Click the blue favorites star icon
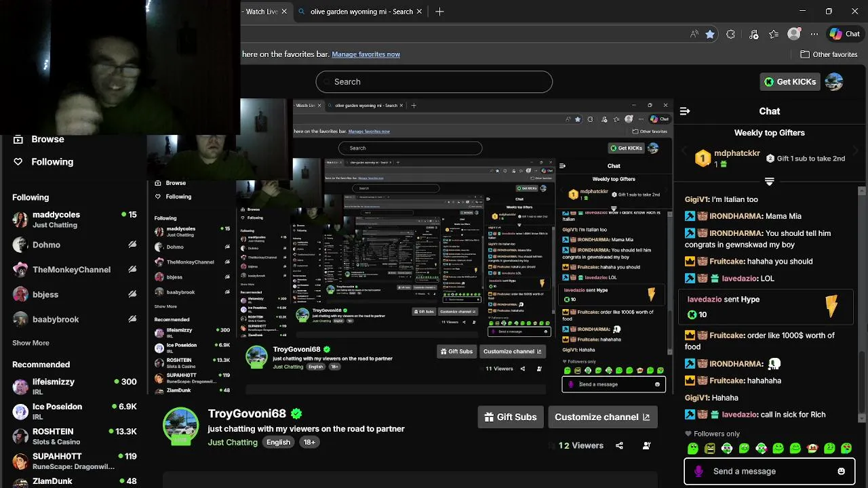This screenshot has height=488, width=868. 709,34
